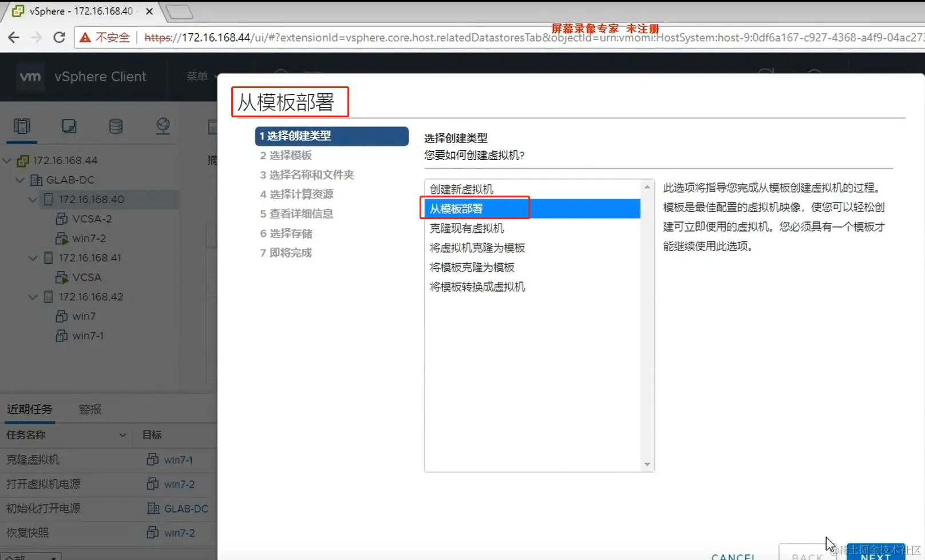Open the Networking inventory view icon
Screen dimensions: 925x560
pos(163,126)
